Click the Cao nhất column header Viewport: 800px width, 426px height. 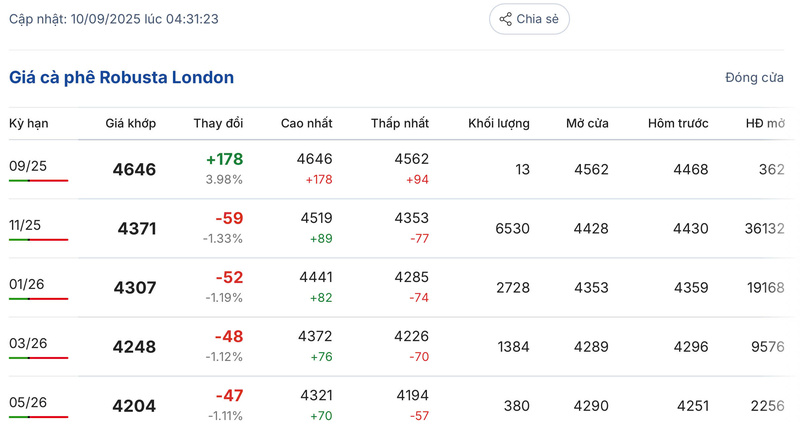pos(306,123)
